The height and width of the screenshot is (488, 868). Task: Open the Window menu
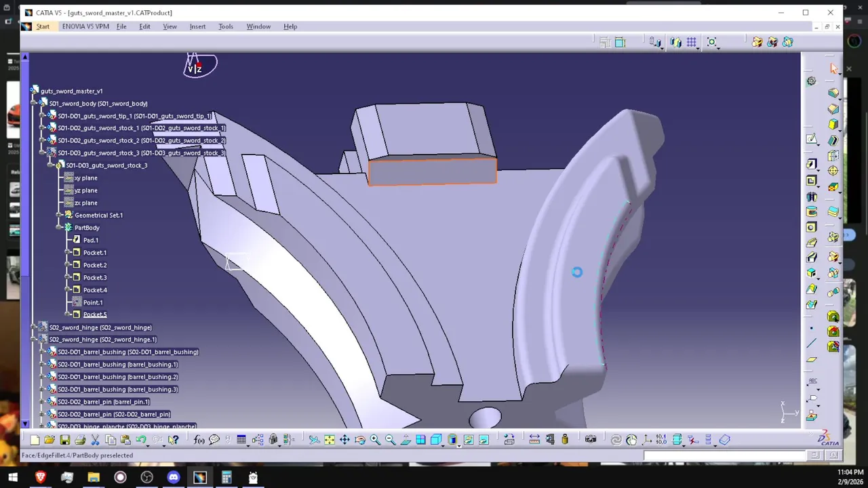coord(258,26)
